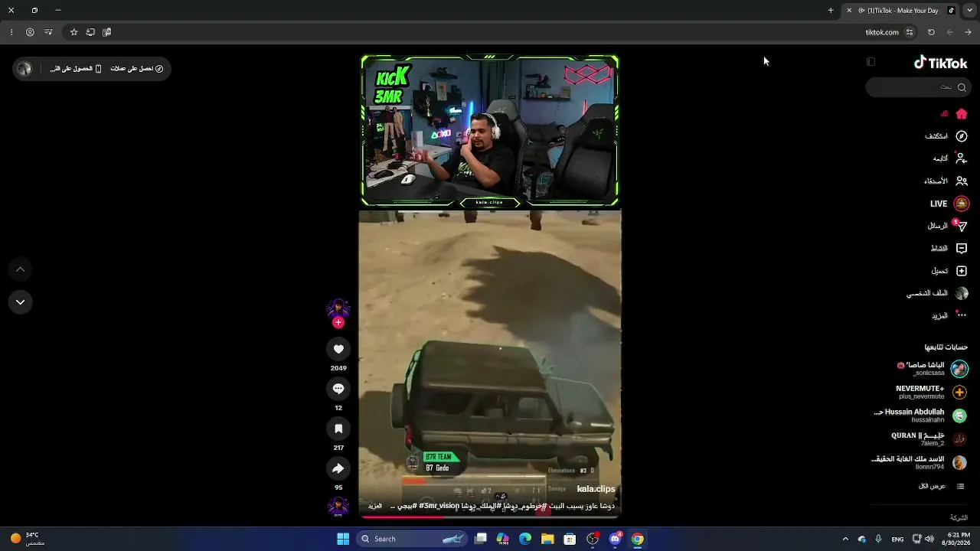Viewport: 980px width, 551px height.
Task: Open Discord from the taskbar
Action: [615, 539]
